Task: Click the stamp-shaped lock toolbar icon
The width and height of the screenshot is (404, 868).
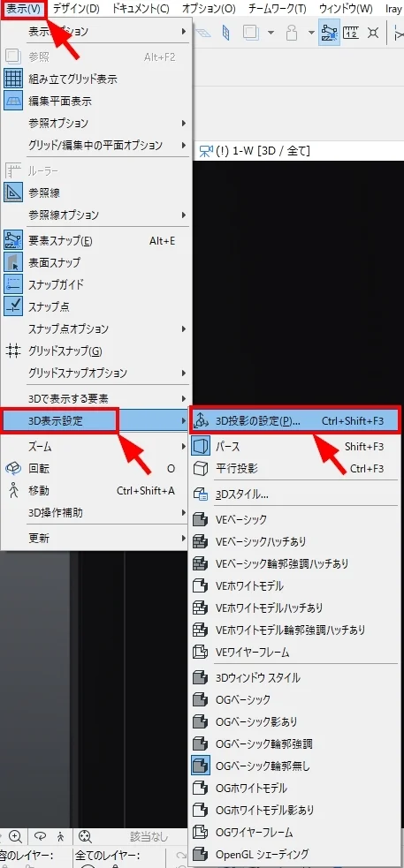Action: click(293, 32)
